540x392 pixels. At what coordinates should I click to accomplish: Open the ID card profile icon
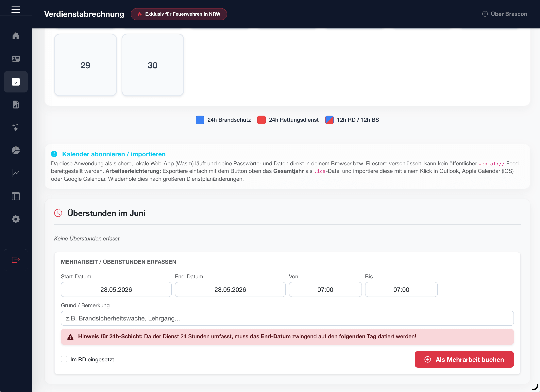(x=16, y=58)
